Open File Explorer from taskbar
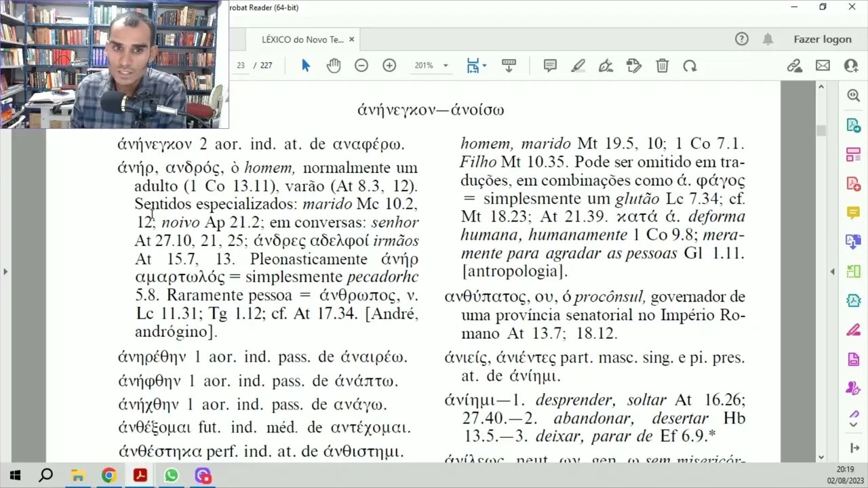Viewport: 868px width, 488px height. 77,475
